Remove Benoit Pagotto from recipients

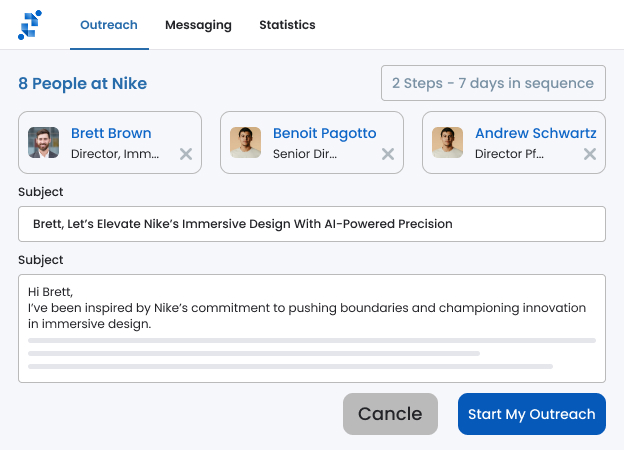click(388, 154)
